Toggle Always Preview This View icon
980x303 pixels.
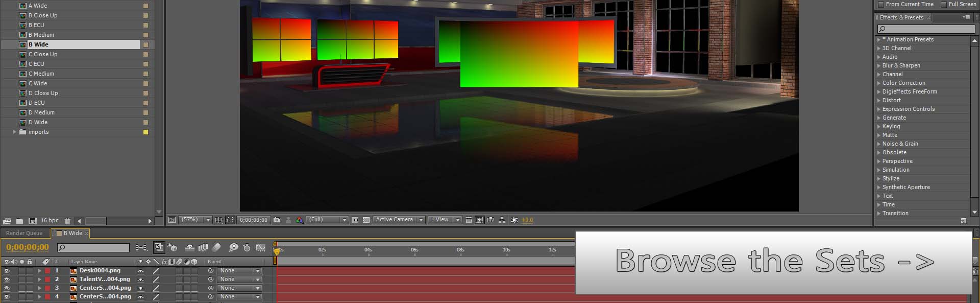click(x=172, y=220)
